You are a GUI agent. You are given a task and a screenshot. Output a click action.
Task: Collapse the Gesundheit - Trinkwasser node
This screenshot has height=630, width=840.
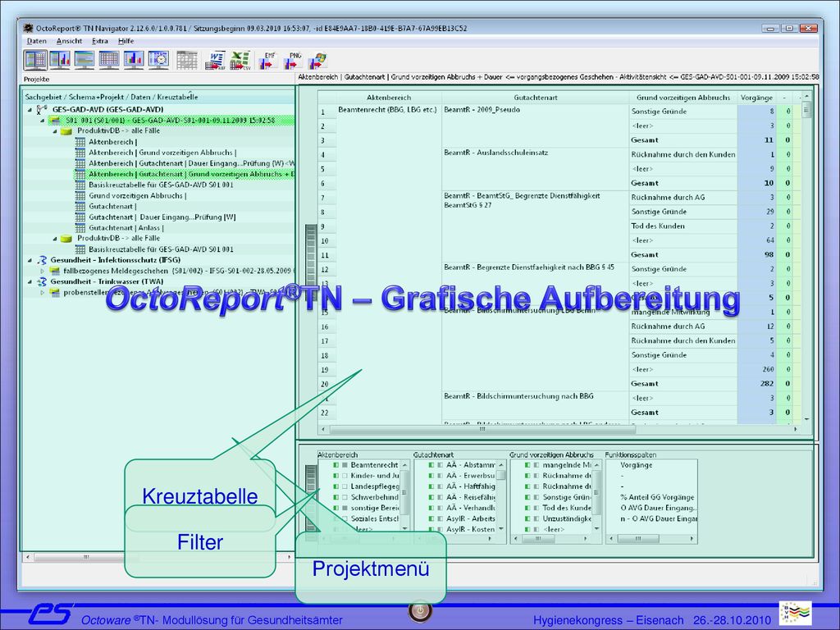[30, 282]
